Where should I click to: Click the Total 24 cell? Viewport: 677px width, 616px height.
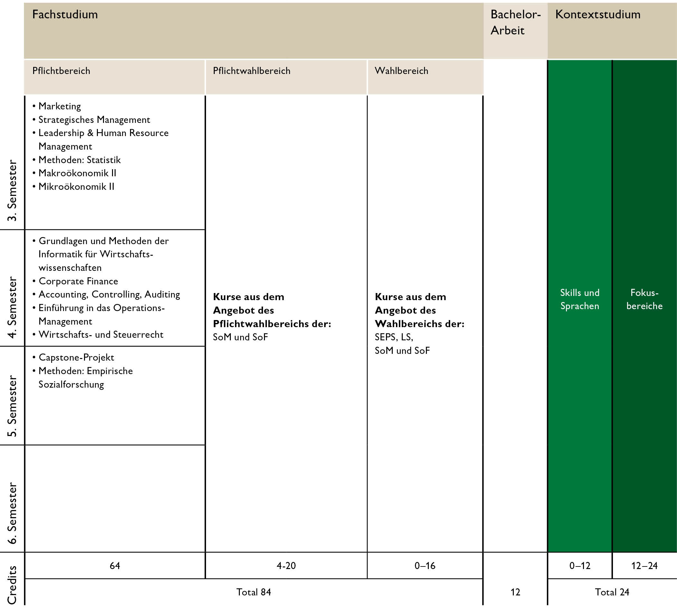pyautogui.click(x=612, y=592)
